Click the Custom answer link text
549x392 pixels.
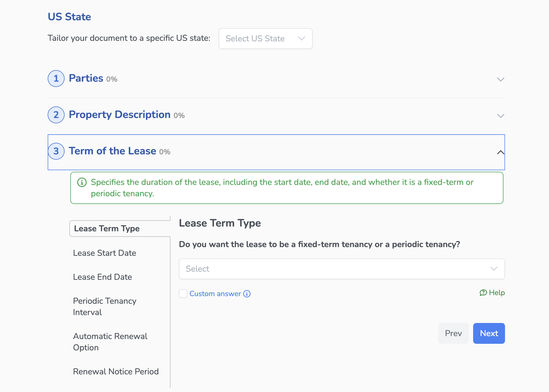pos(215,294)
